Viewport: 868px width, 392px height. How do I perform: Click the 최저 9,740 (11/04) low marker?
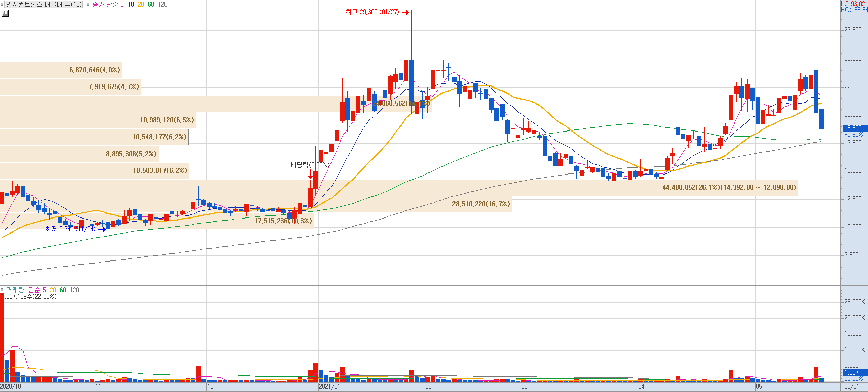click(x=75, y=229)
